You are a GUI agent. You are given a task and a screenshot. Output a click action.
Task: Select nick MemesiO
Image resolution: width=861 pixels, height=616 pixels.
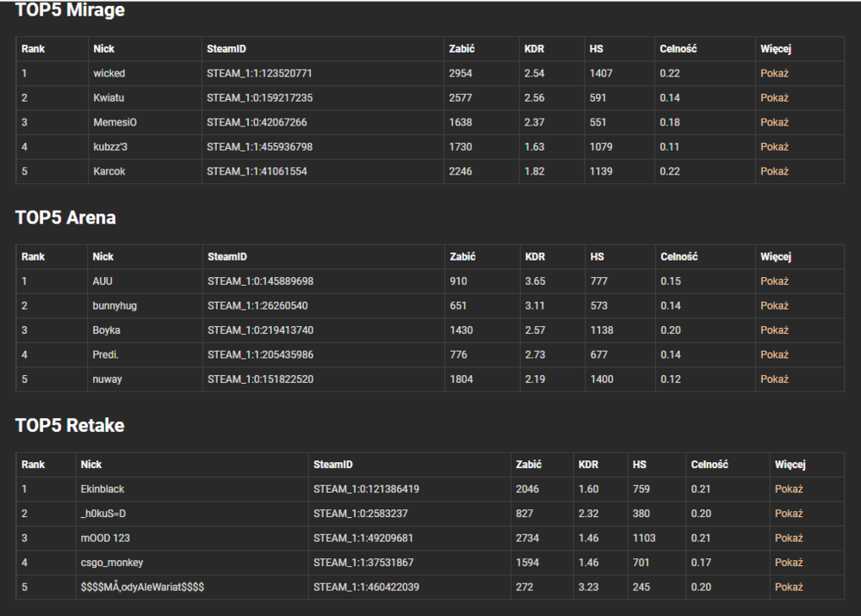[115, 122]
